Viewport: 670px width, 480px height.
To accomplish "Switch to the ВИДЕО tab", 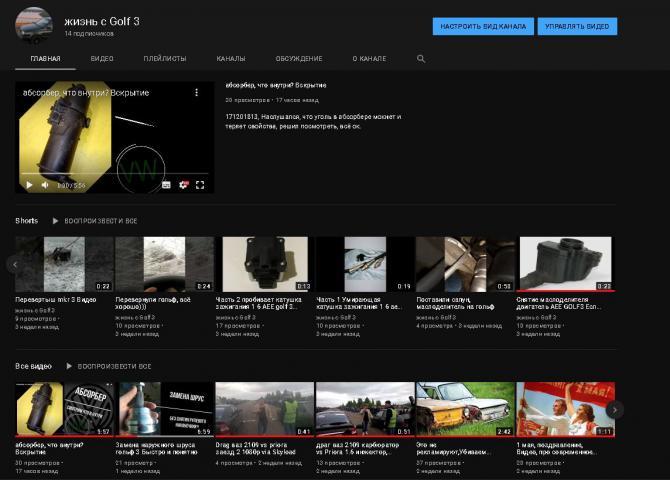I will point(102,59).
